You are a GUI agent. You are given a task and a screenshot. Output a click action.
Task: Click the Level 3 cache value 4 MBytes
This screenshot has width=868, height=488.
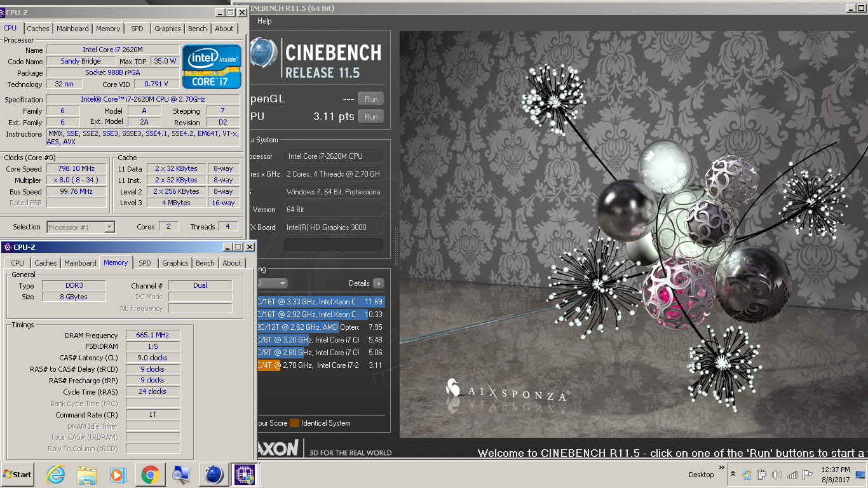tap(176, 203)
